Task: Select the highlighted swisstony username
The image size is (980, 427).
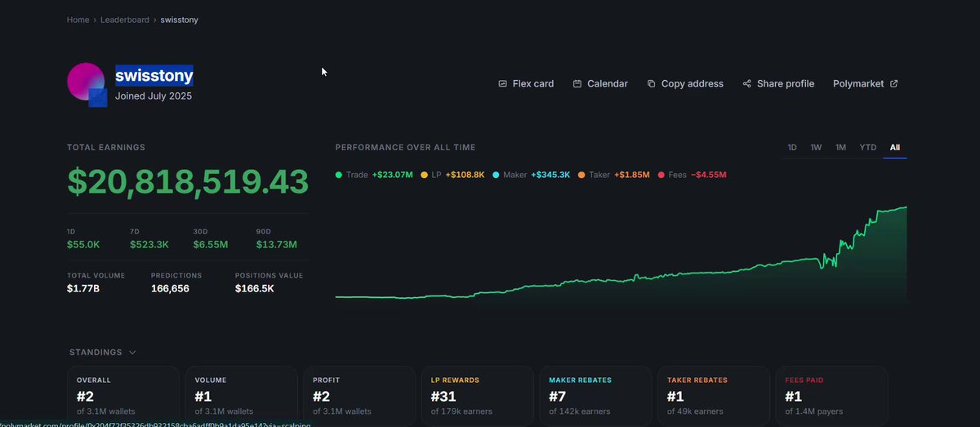Action: (154, 76)
